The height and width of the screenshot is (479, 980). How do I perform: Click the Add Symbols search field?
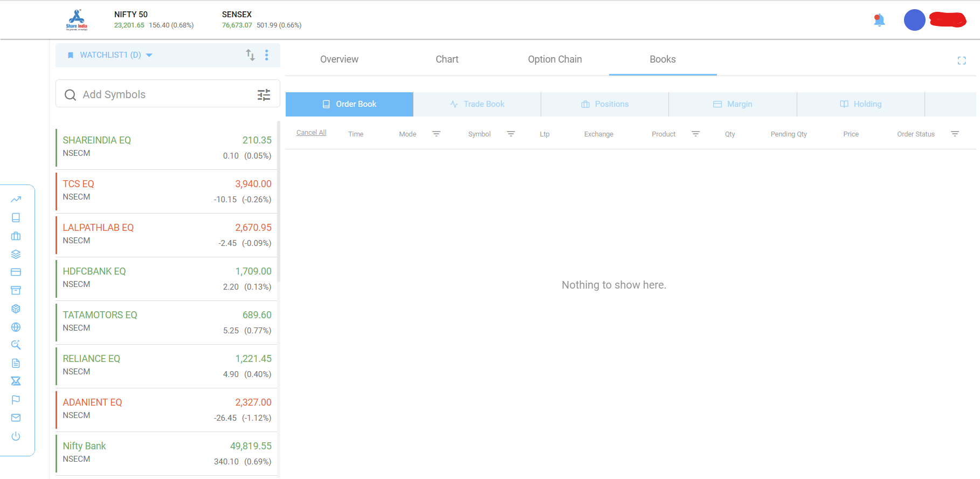tap(168, 94)
